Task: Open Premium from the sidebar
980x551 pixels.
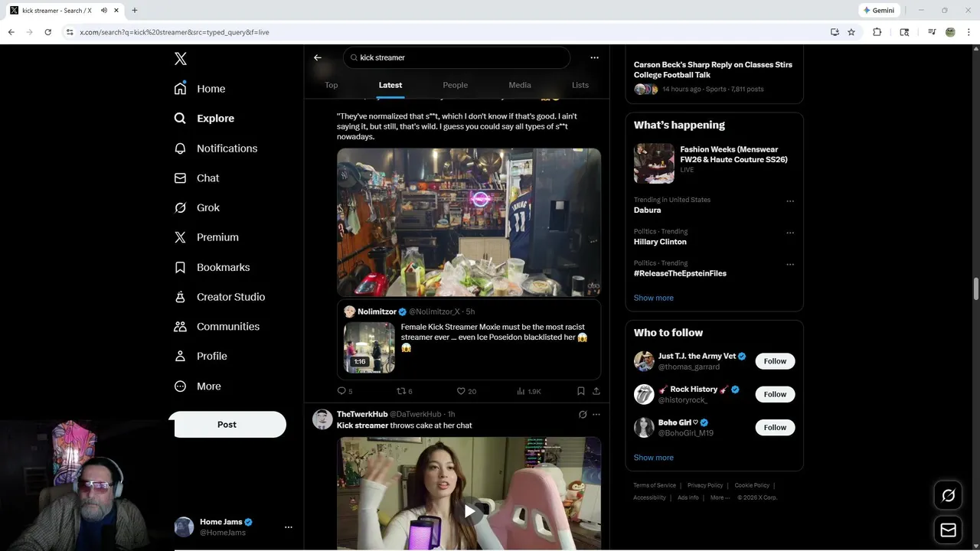Action: tap(207, 237)
